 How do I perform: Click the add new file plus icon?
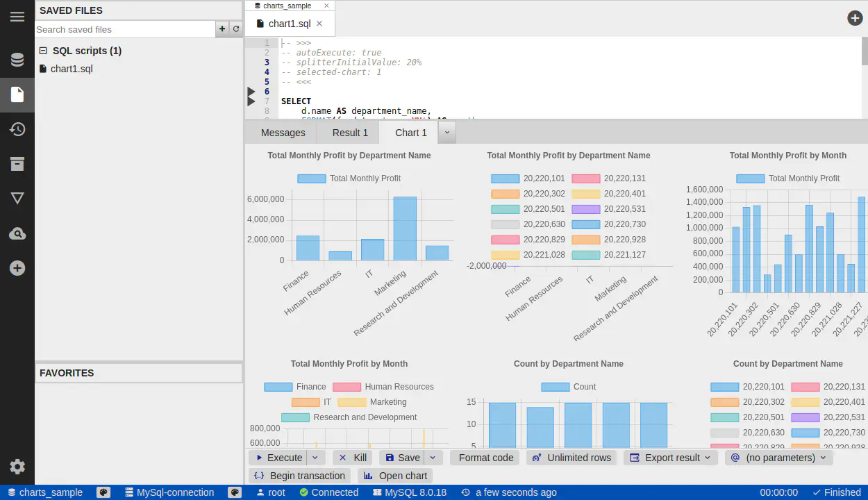point(222,29)
